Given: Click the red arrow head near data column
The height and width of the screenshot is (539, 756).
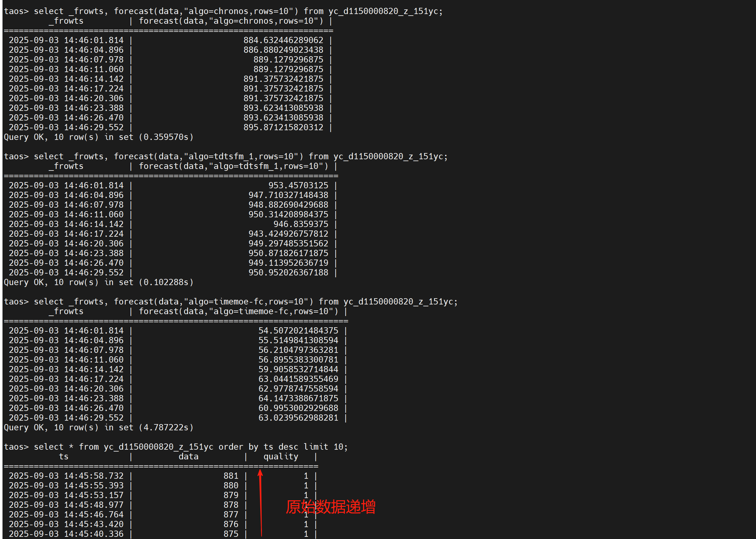Looking at the screenshot, I should pyautogui.click(x=260, y=472).
